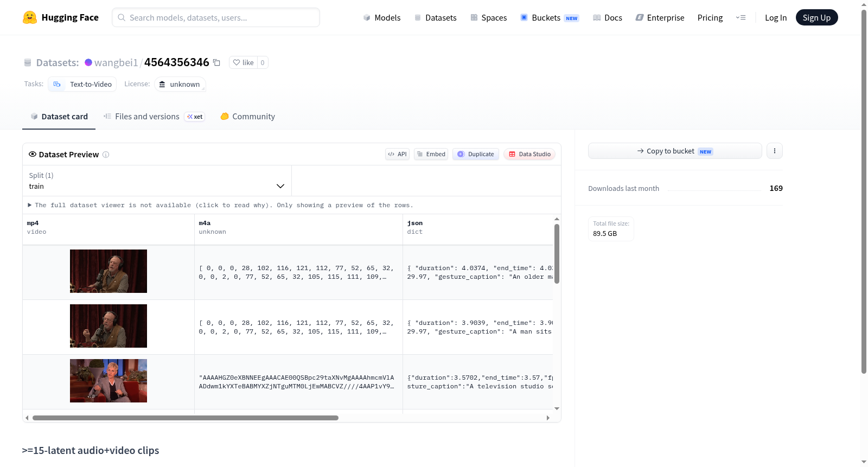Expand the dataset viewer not available notice

pos(220,205)
